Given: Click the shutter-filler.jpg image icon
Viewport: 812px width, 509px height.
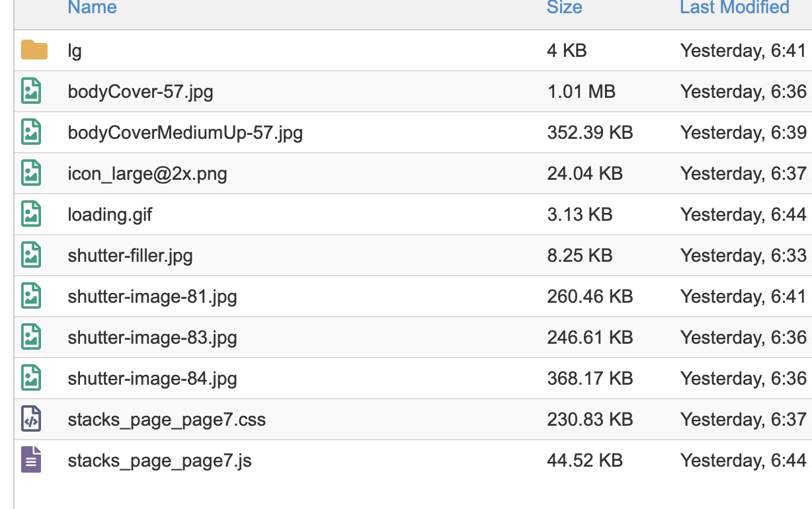Looking at the screenshot, I should click(31, 255).
